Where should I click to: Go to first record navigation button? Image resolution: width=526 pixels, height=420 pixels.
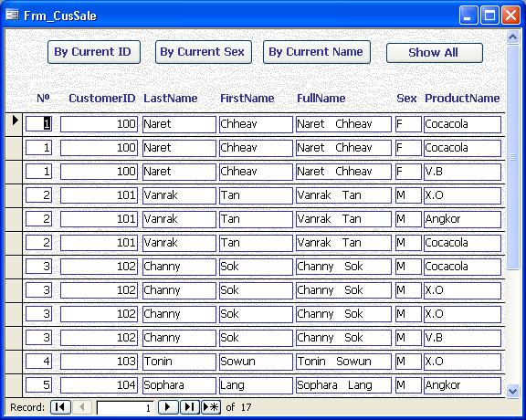60,407
